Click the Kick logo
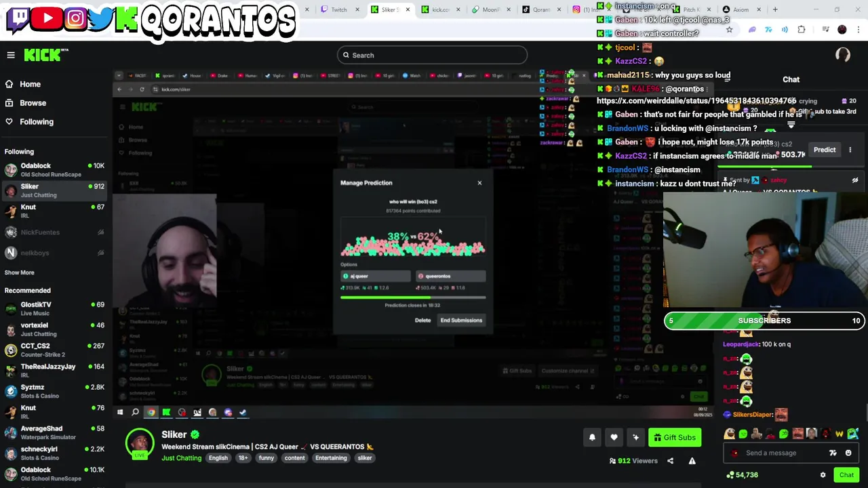The width and height of the screenshot is (868, 488). (46, 55)
